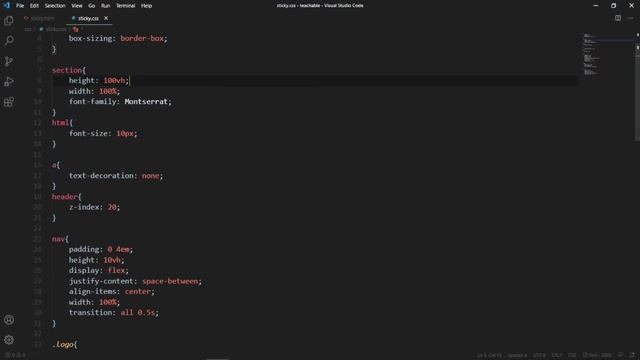Screen dimensions: 640x360
Task: Open the Run and Debug view
Action: click(9, 82)
